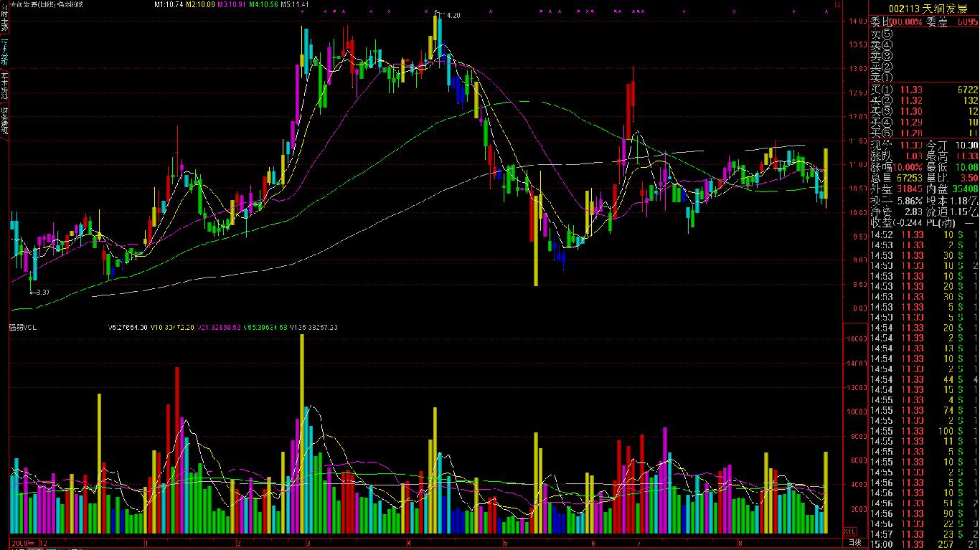Select the 买① 11.33 bid row
980x550 pixels.
click(x=924, y=90)
